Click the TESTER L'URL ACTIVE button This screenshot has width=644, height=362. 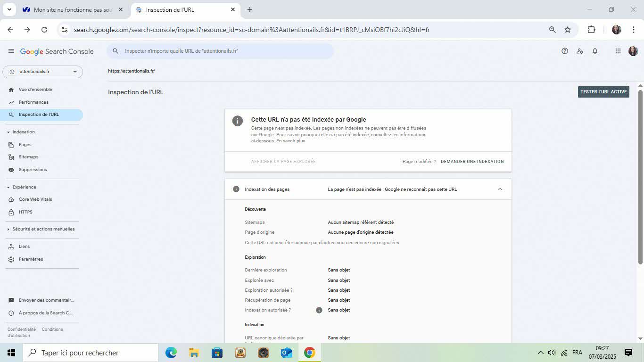tap(603, 92)
